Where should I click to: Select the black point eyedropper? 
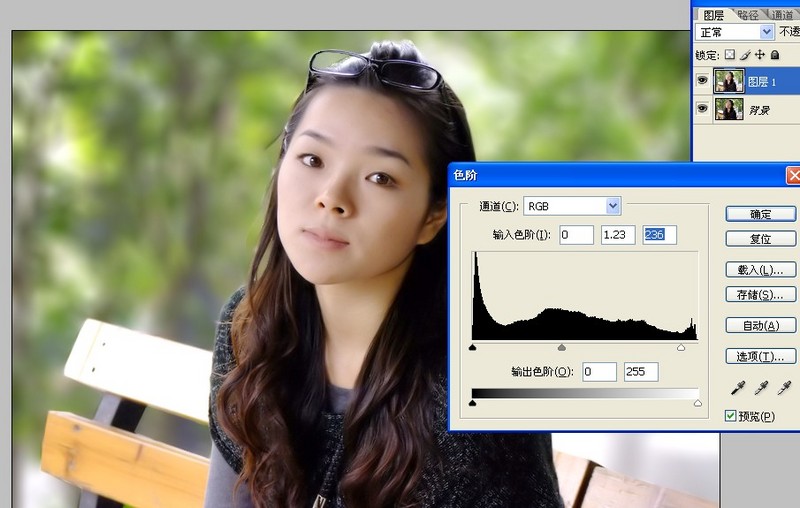click(738, 388)
